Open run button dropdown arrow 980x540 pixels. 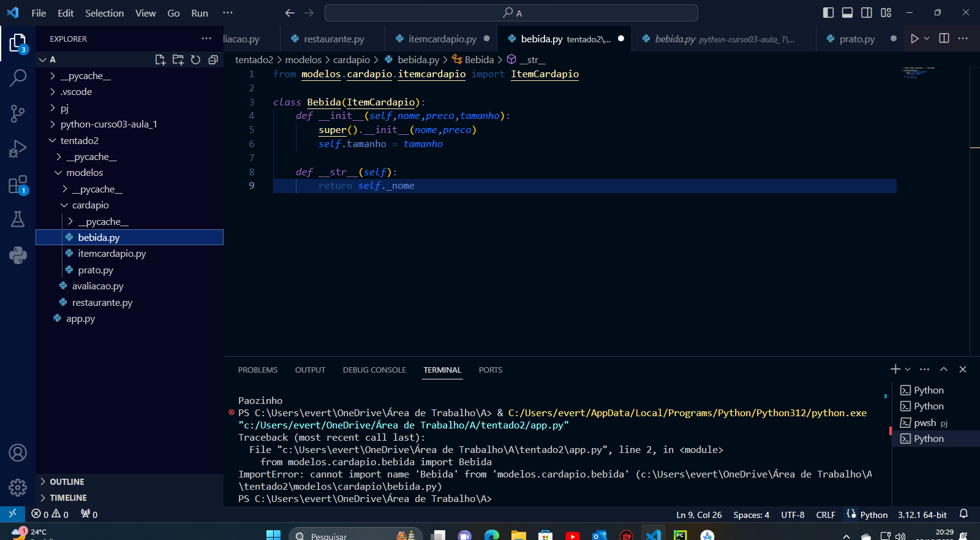pyautogui.click(x=927, y=39)
